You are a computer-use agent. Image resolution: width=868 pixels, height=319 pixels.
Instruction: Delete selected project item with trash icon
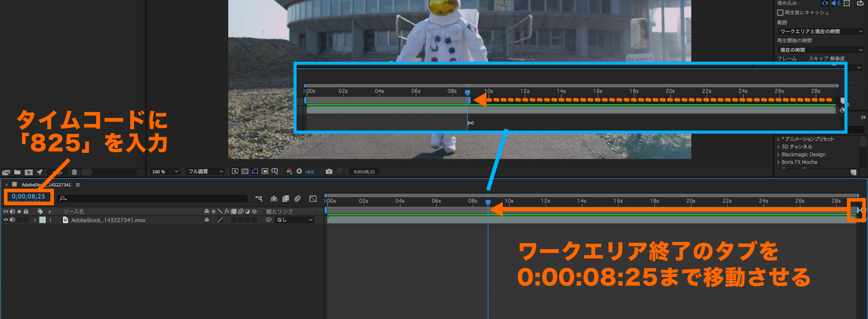pos(74,172)
